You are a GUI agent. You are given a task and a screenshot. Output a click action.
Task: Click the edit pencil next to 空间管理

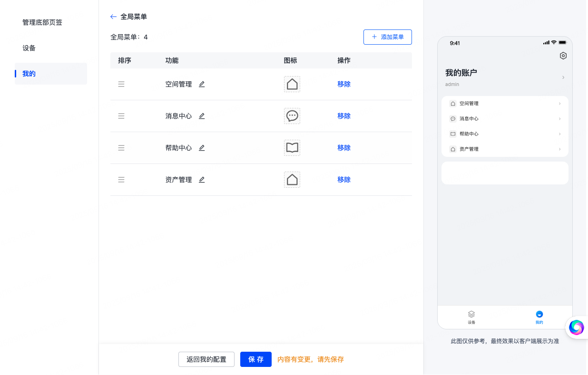pyautogui.click(x=202, y=84)
